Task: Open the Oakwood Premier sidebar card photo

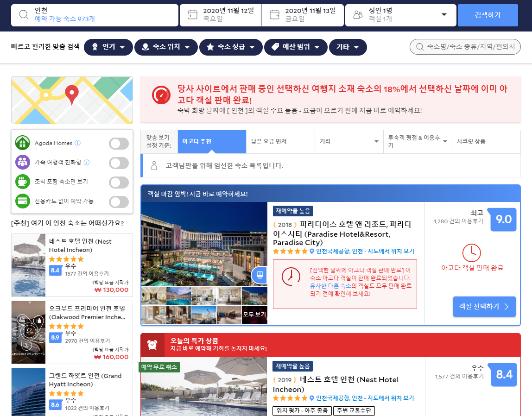Action: 29,332
